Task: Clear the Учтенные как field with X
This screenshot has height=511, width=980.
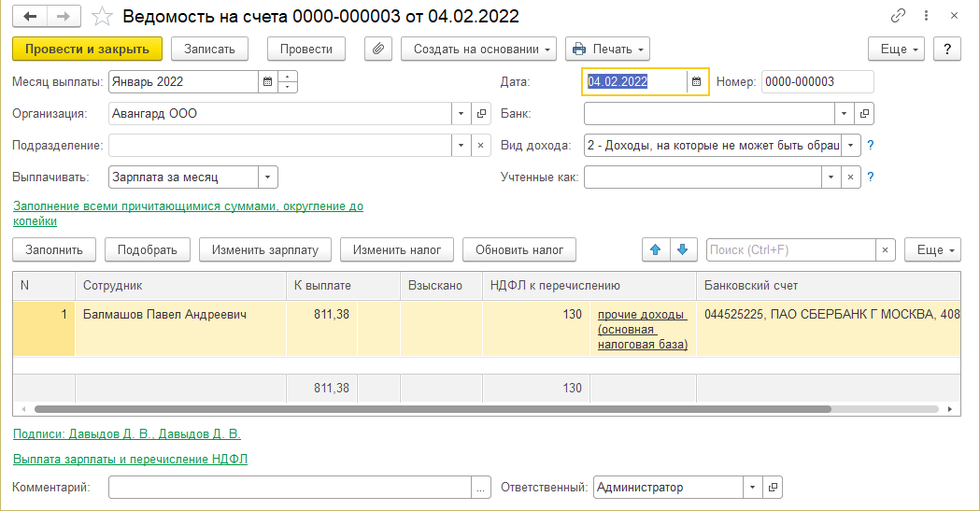Action: tap(851, 177)
